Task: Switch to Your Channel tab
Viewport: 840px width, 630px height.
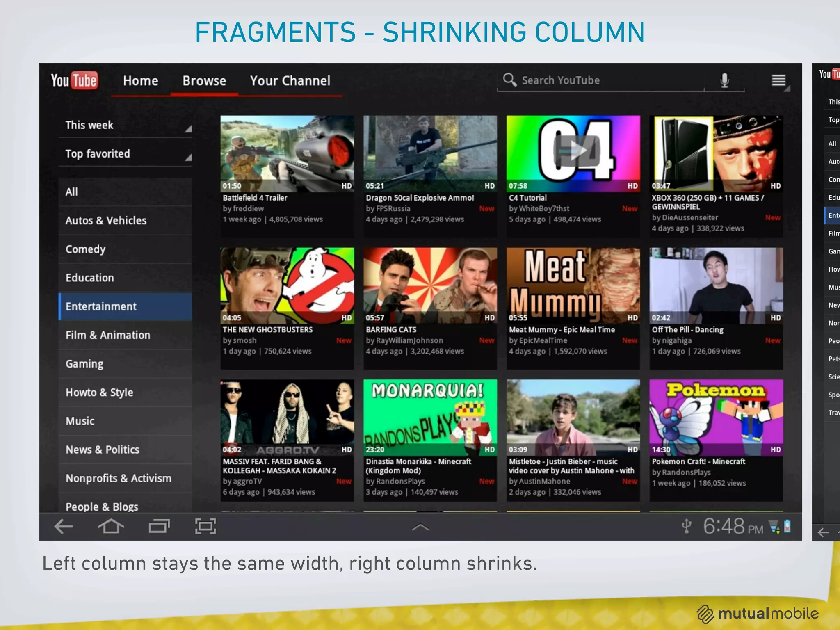Action: click(290, 81)
